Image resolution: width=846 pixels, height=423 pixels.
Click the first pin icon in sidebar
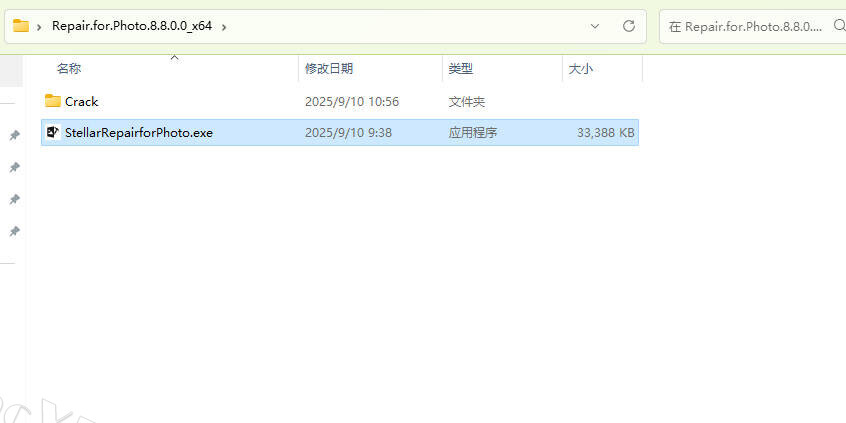(x=15, y=135)
